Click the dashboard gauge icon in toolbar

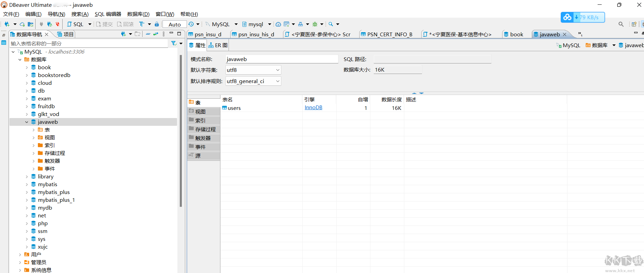click(278, 24)
